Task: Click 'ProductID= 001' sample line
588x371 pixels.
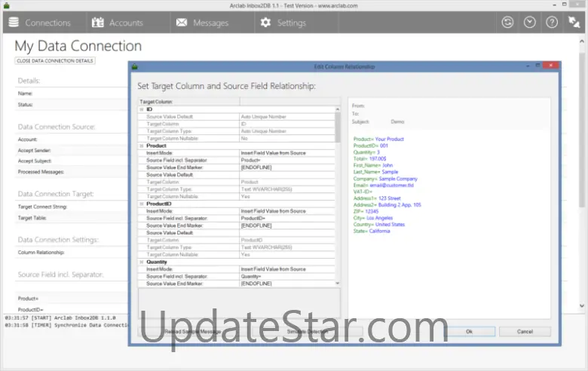Action: [x=370, y=146]
